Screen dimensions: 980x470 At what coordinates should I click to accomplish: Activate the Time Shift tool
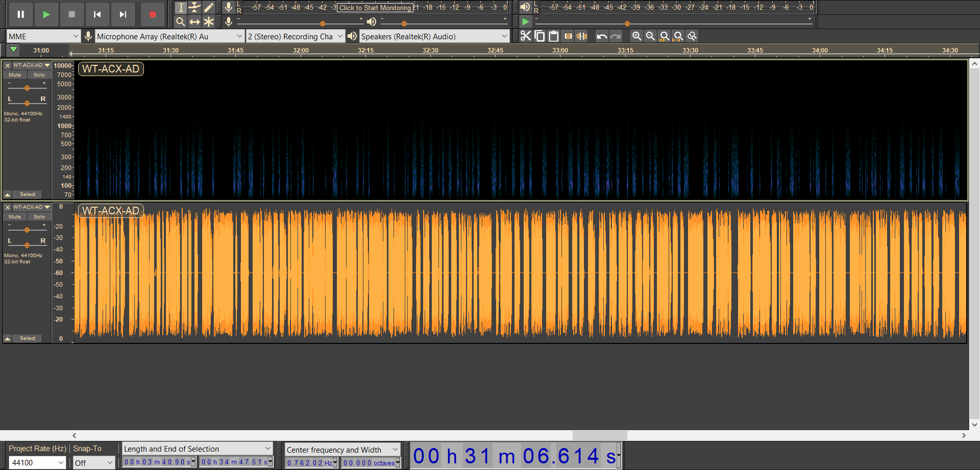tap(194, 21)
